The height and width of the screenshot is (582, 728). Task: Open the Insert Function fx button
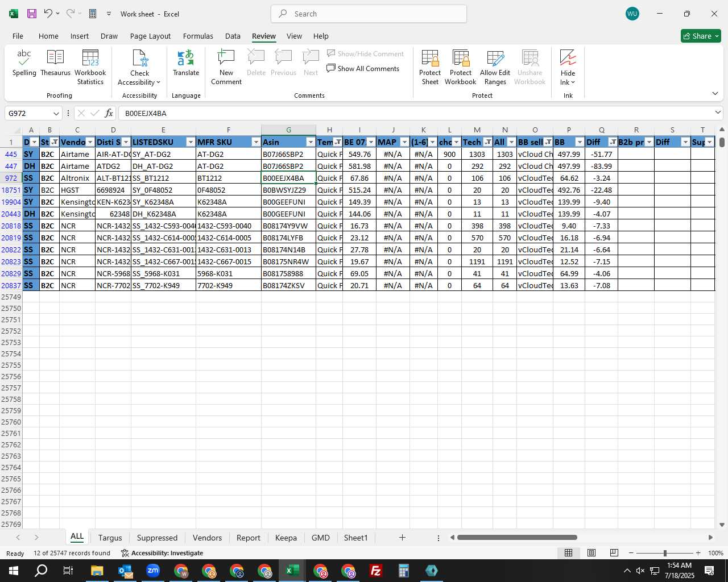[x=109, y=113]
